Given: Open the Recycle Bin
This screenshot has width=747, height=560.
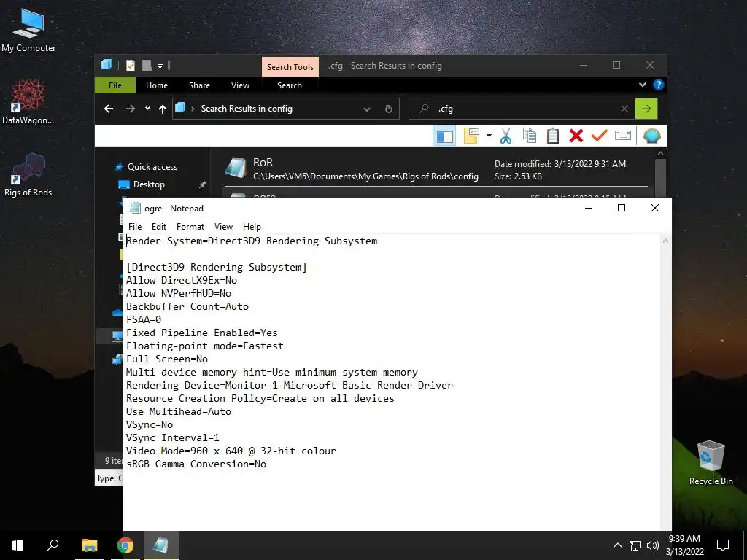Looking at the screenshot, I should [x=711, y=463].
